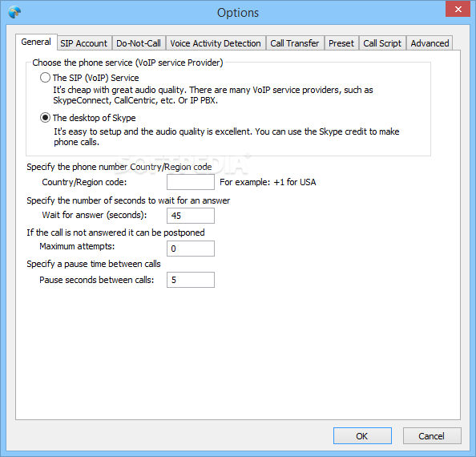
Task: Click the Skype credit description text
Action: pos(227,136)
